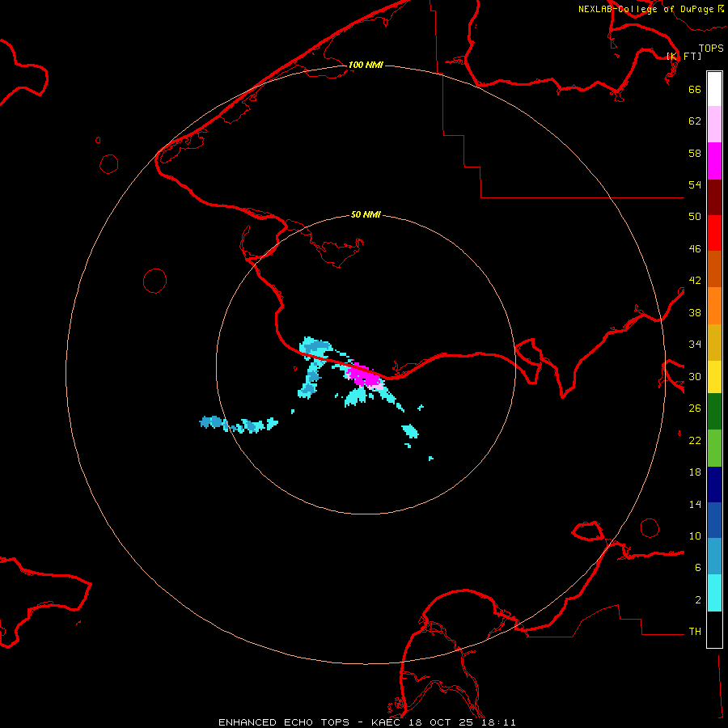The width and height of the screenshot is (728, 728).
Task: Click the white swatch in the tops legend
Action: click(x=714, y=89)
